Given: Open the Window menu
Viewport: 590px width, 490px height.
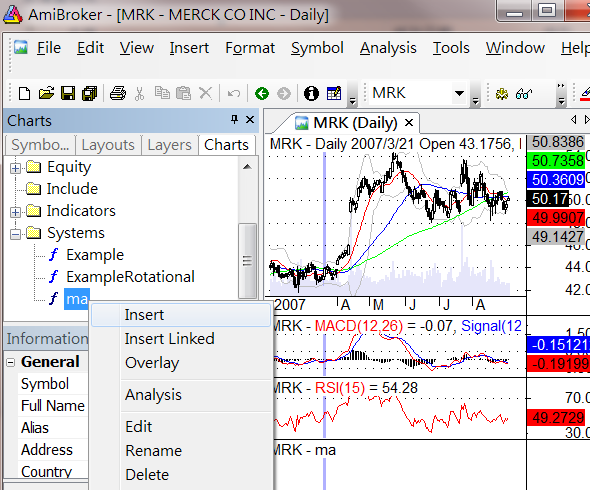Looking at the screenshot, I should [x=515, y=48].
